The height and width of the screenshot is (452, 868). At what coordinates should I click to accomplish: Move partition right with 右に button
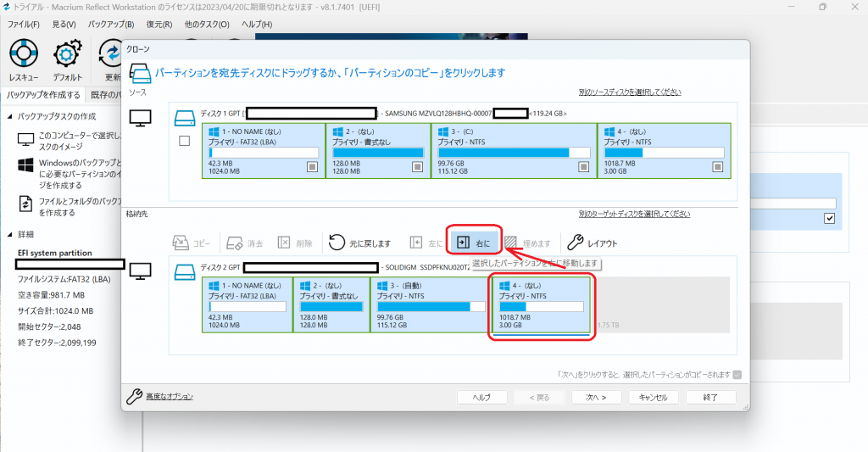pyautogui.click(x=474, y=243)
